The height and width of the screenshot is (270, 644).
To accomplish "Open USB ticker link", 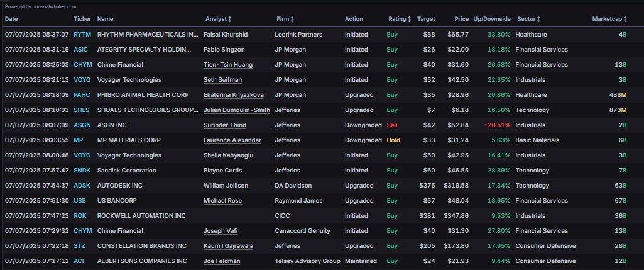I will (x=80, y=200).
